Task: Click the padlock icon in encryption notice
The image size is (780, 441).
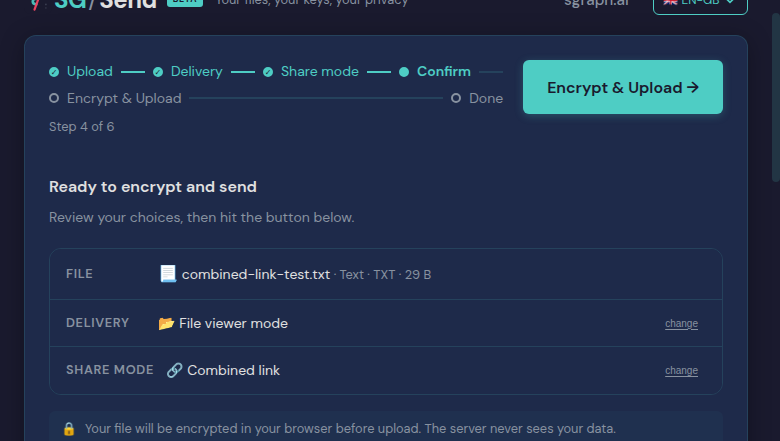Action: pyautogui.click(x=69, y=429)
